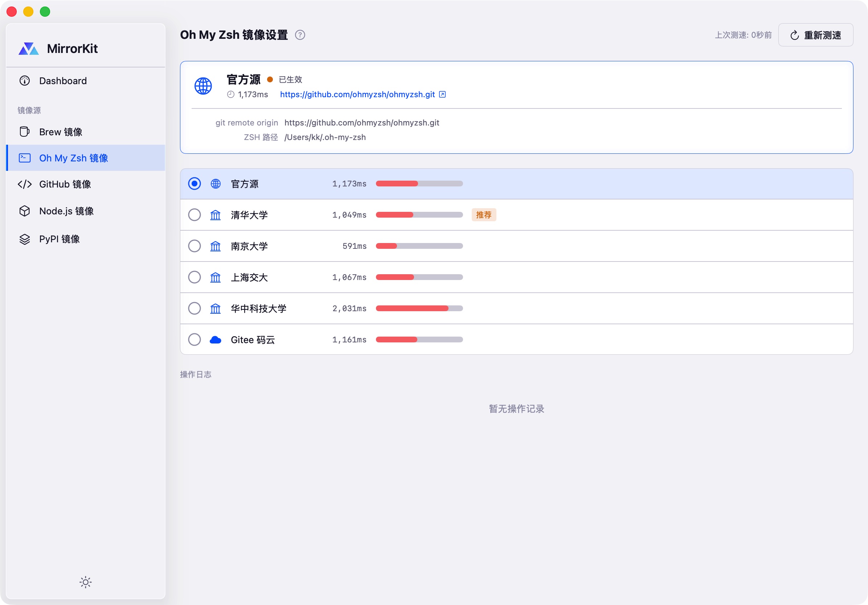The height and width of the screenshot is (605, 868).
Task: Click the 官方源 heading in status card
Action: (243, 80)
